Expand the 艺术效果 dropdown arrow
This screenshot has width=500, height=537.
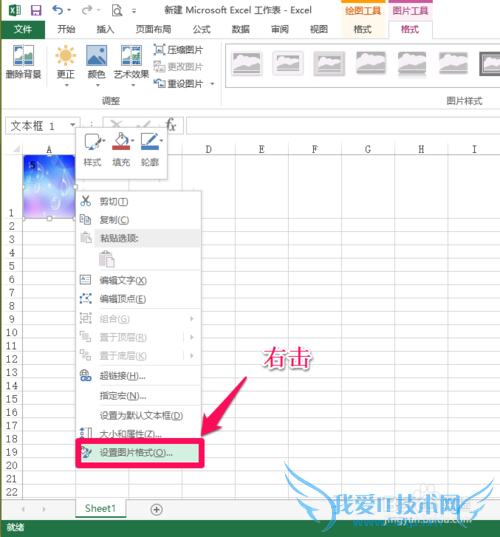pyautogui.click(x=133, y=85)
